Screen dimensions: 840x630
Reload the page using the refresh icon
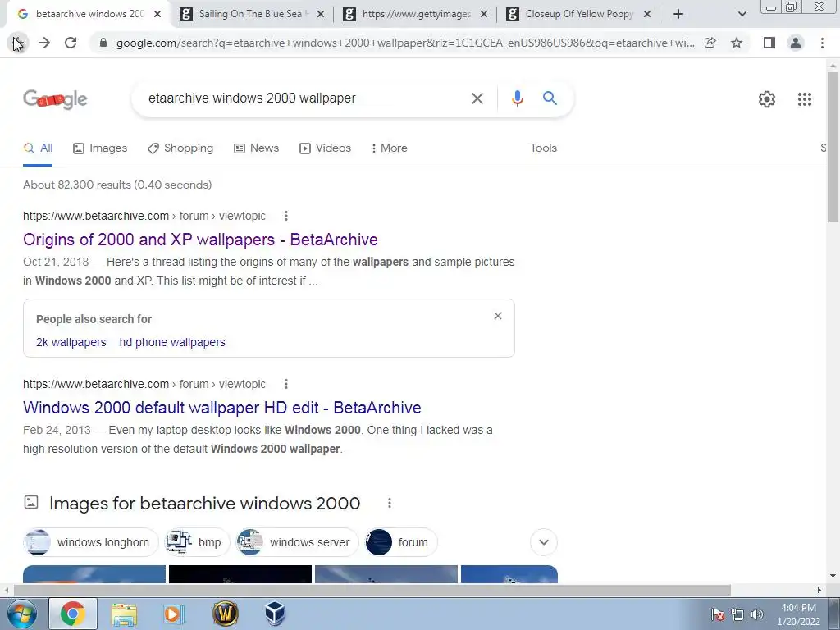coord(71,43)
